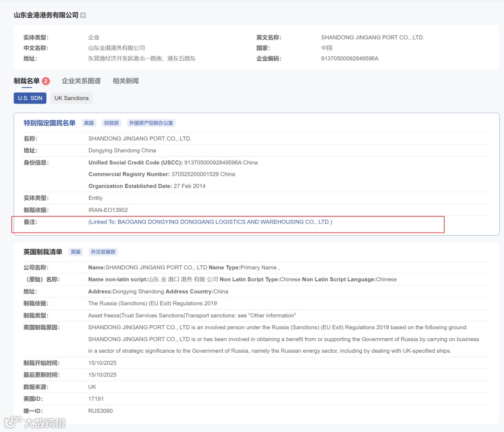Click the star favorite icon beside company title
Viewport: 504px width, 432px height.
click(x=83, y=15)
